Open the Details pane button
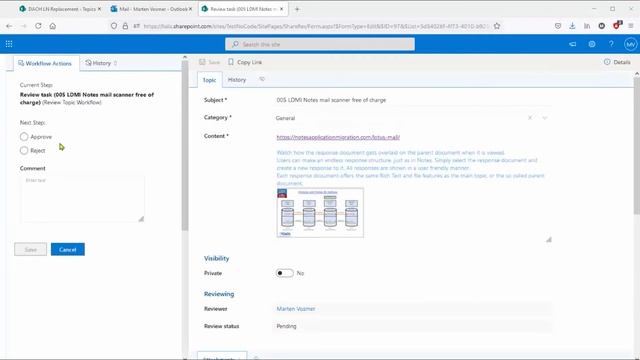The height and width of the screenshot is (360, 640). [x=617, y=62]
